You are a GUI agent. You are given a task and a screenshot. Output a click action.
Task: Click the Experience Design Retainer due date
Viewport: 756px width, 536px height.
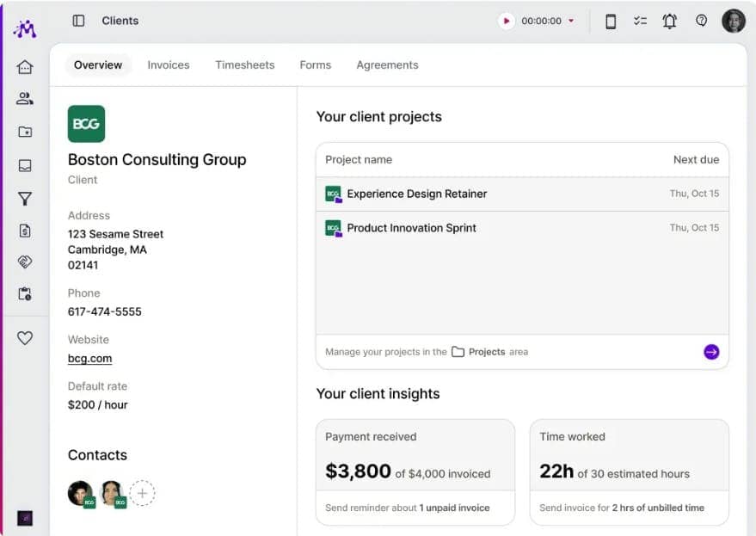(x=694, y=194)
